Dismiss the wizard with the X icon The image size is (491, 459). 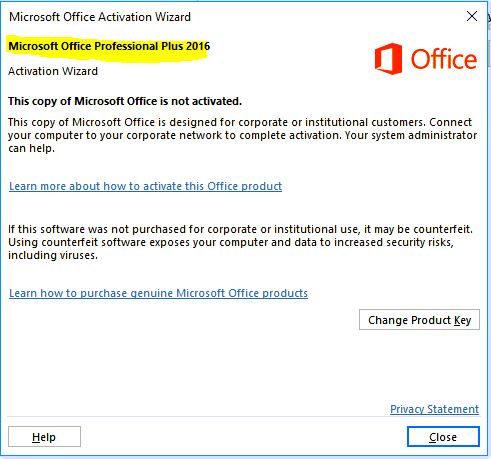(472, 16)
